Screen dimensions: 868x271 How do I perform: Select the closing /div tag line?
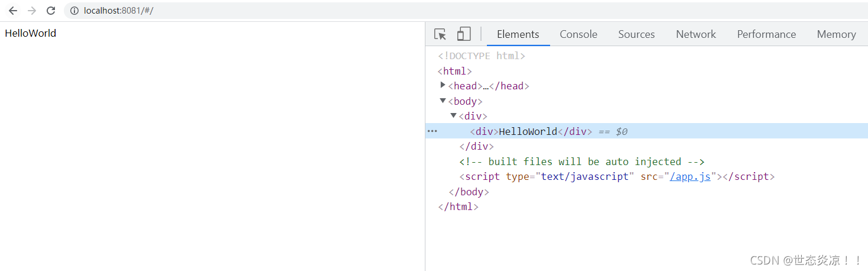tap(476, 146)
